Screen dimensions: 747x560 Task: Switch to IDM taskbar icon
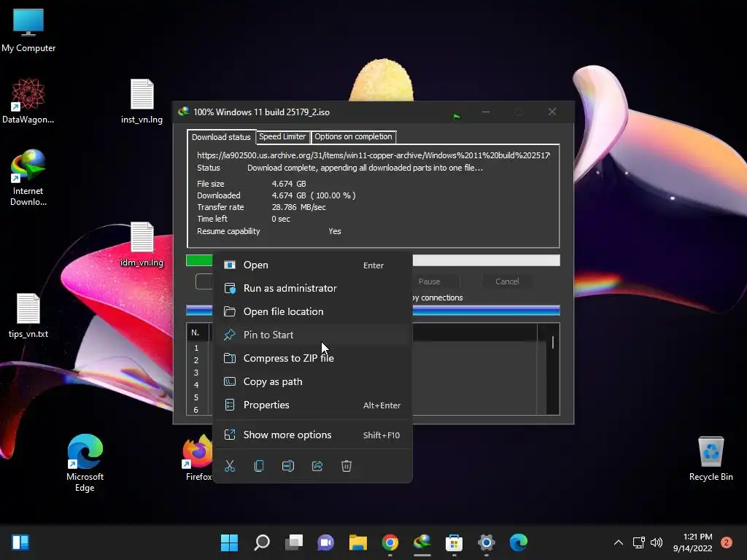(422, 542)
